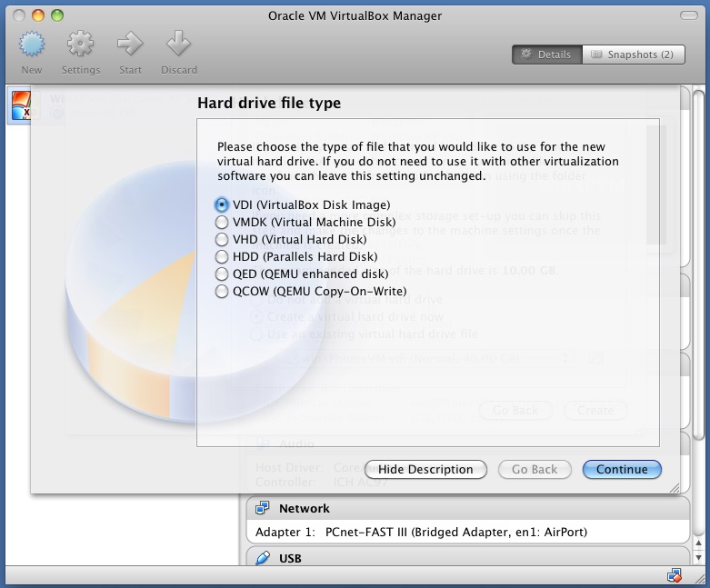Click the status bar network indicator icon
710x588 pixels.
point(675,576)
